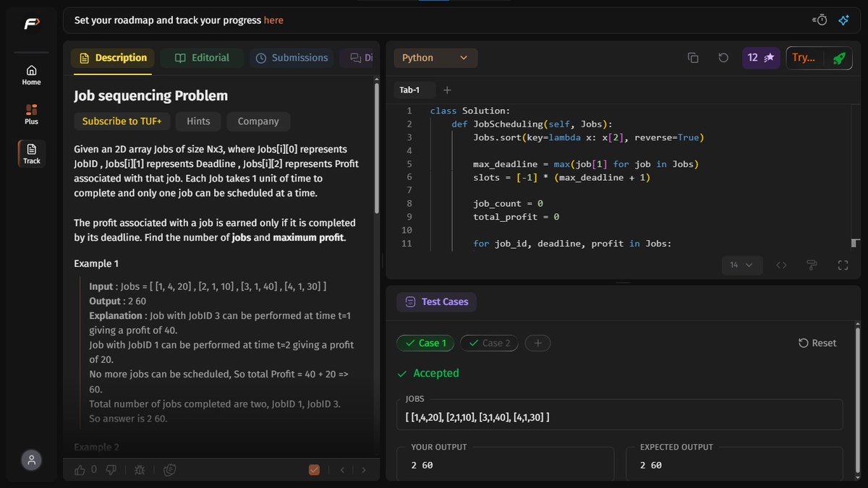868x488 pixels.
Task: Open the Plus section in the sidebar
Action: pyautogui.click(x=31, y=114)
